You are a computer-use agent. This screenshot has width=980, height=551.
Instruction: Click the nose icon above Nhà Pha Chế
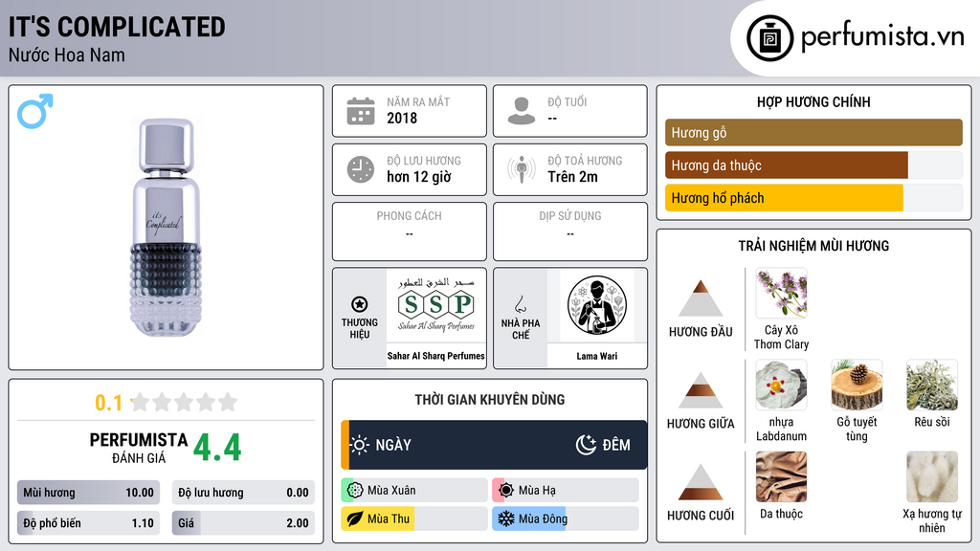point(520,304)
